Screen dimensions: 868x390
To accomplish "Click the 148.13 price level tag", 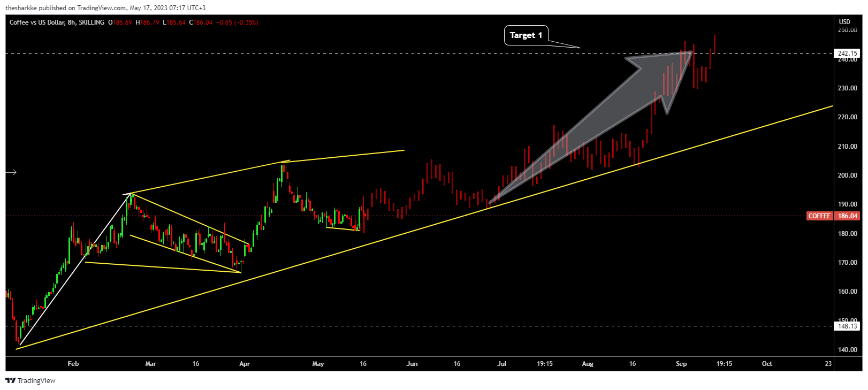I will coord(848,326).
